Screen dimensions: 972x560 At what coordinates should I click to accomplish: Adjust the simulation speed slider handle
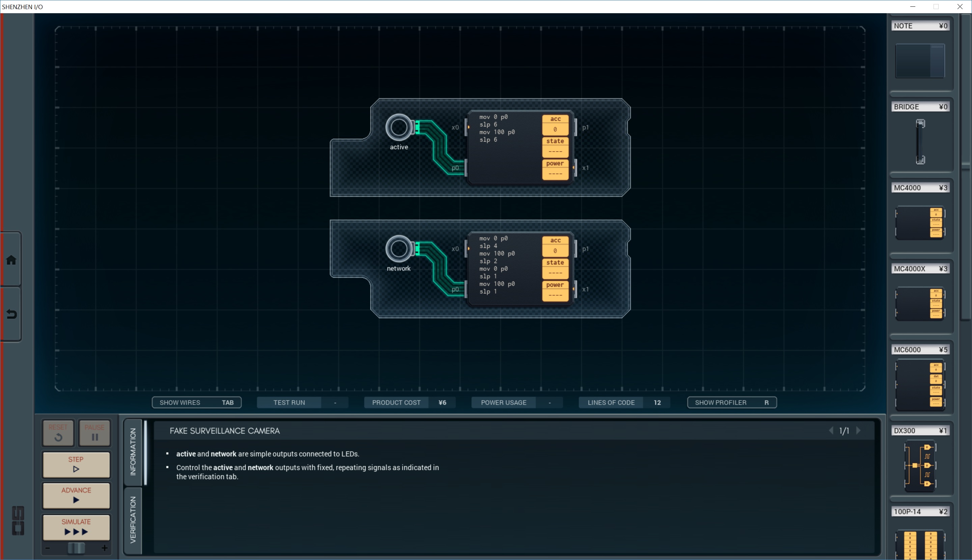point(76,548)
